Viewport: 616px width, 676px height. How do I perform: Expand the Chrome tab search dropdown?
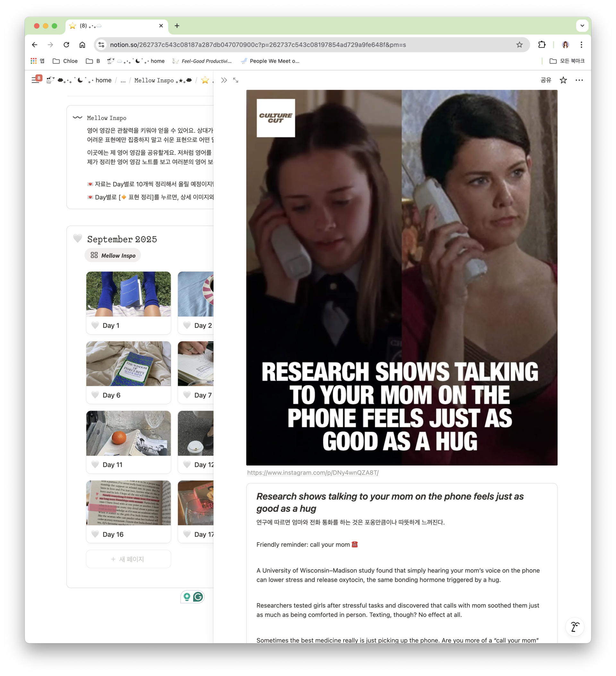[x=582, y=25]
